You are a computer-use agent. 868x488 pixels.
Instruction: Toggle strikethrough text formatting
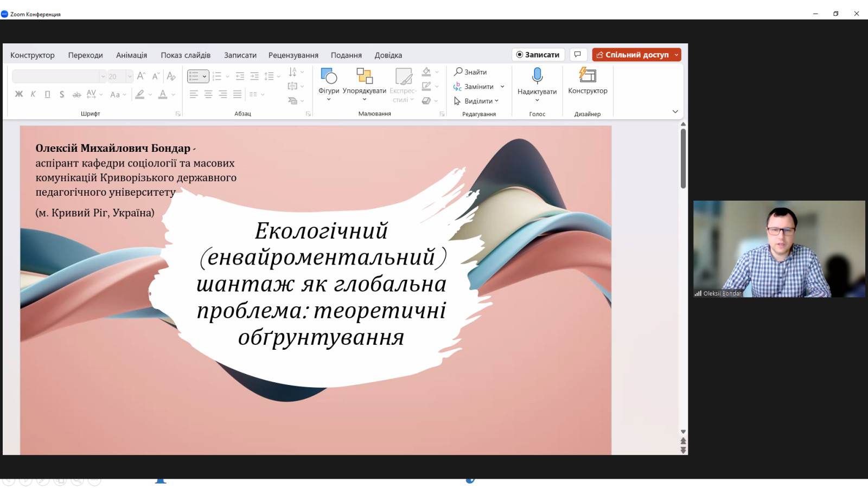pos(76,94)
